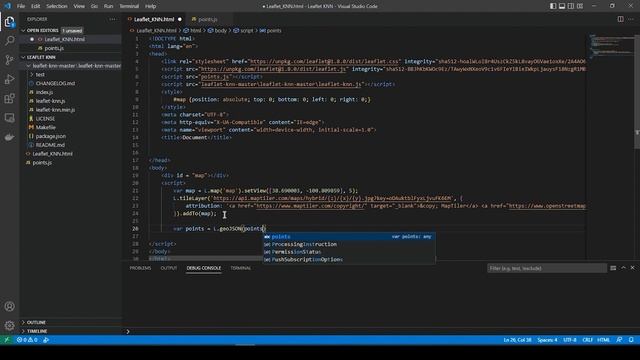
Task: Switch to the Terminal panel tab
Action: 241,268
